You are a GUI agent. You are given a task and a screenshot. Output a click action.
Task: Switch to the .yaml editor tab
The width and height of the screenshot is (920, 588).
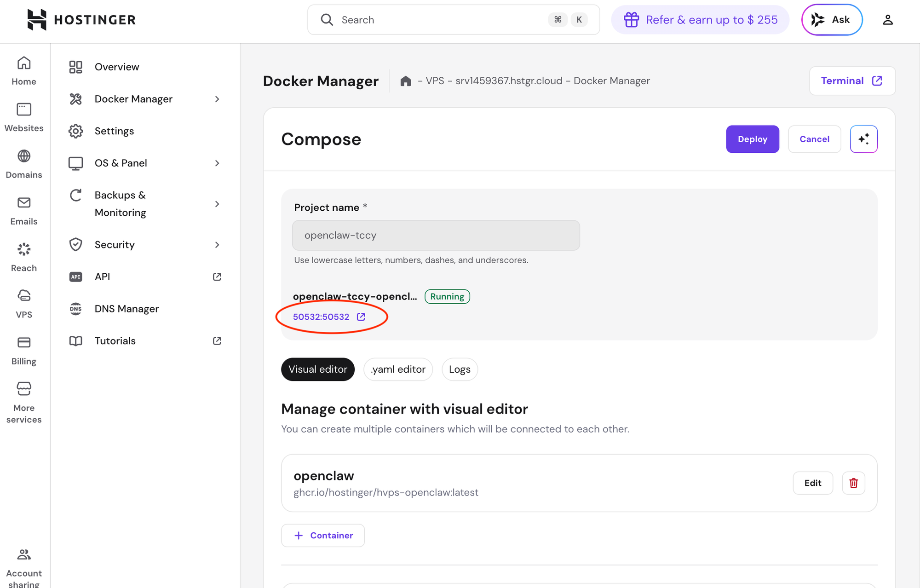click(398, 369)
